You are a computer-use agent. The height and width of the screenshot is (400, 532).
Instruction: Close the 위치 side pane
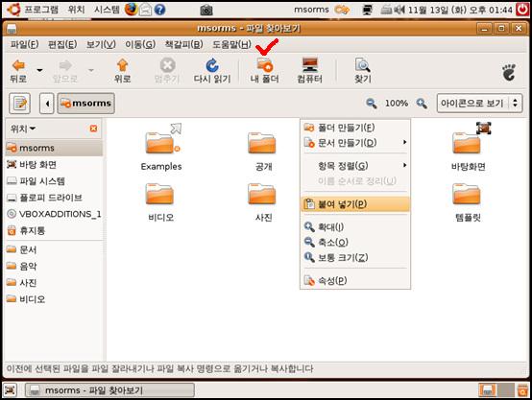(93, 129)
